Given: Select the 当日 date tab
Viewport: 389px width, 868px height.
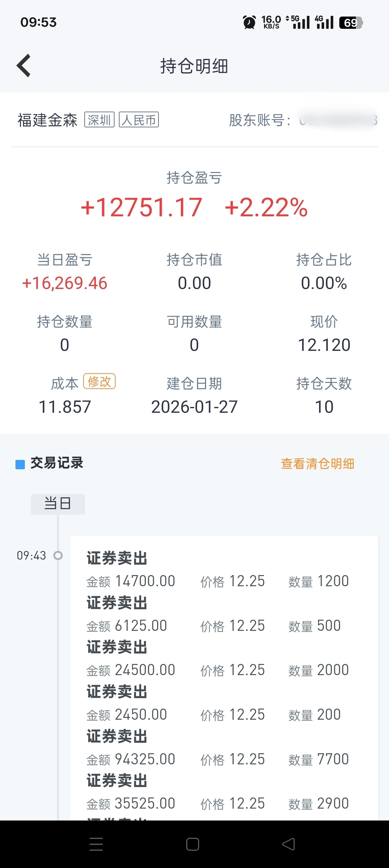Looking at the screenshot, I should click(58, 504).
